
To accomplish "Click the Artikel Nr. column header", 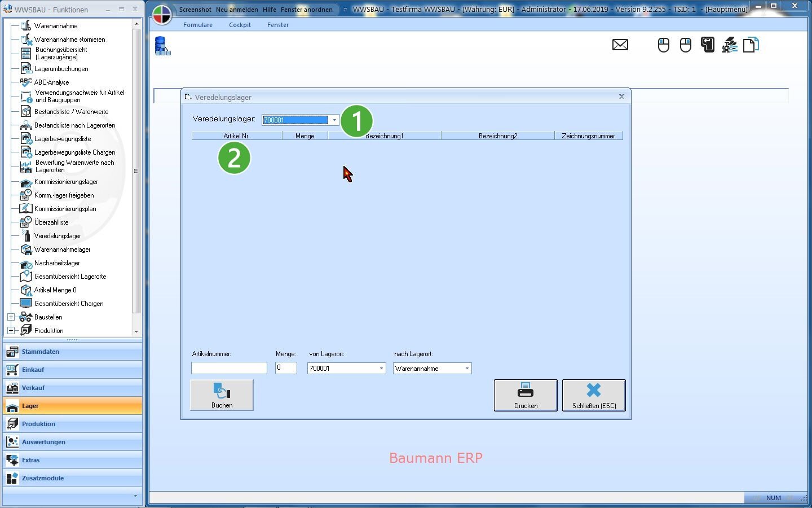I will pos(237,136).
